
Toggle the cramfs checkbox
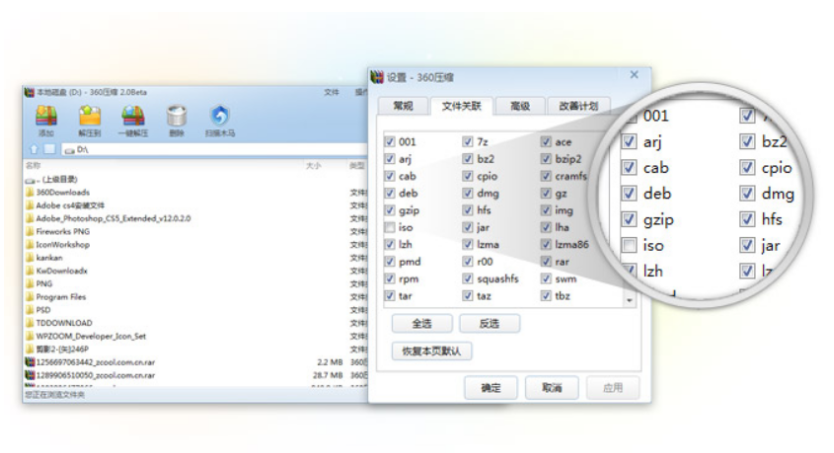coord(546,176)
